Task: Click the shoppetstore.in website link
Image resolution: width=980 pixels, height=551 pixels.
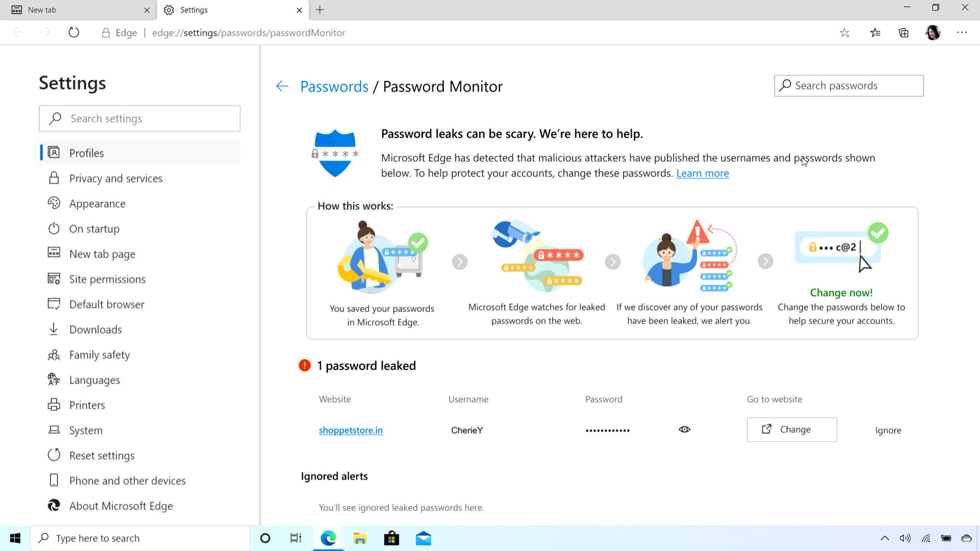Action: click(x=351, y=429)
